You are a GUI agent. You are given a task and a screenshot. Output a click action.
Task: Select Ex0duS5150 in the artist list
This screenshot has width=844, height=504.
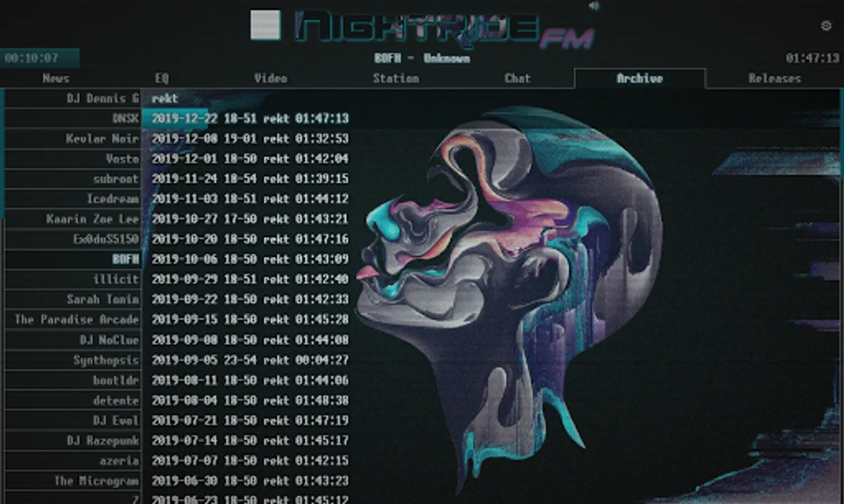pos(73,239)
